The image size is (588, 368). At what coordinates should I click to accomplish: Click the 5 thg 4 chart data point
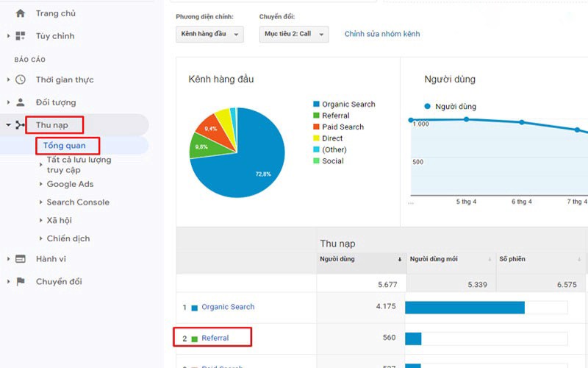[x=466, y=119]
